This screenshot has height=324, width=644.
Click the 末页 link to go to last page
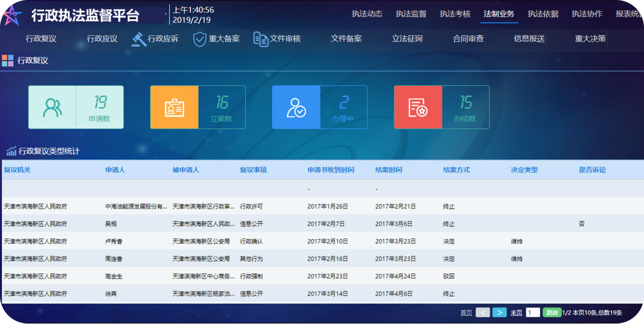515,313
